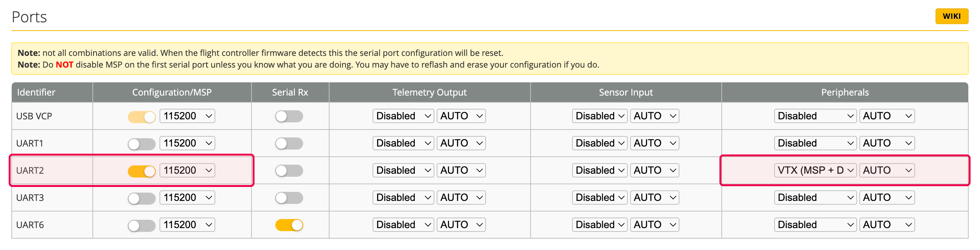Enable Serial Rx on USB VCP

289,117
